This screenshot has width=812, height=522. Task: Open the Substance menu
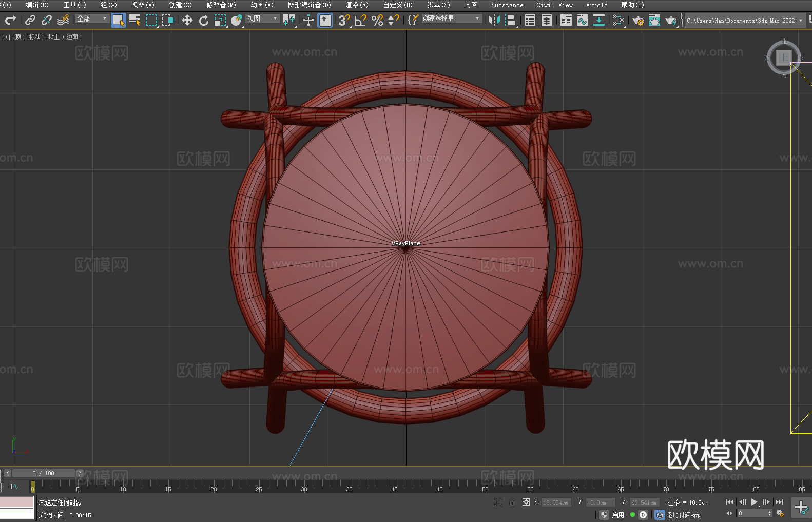coord(507,5)
